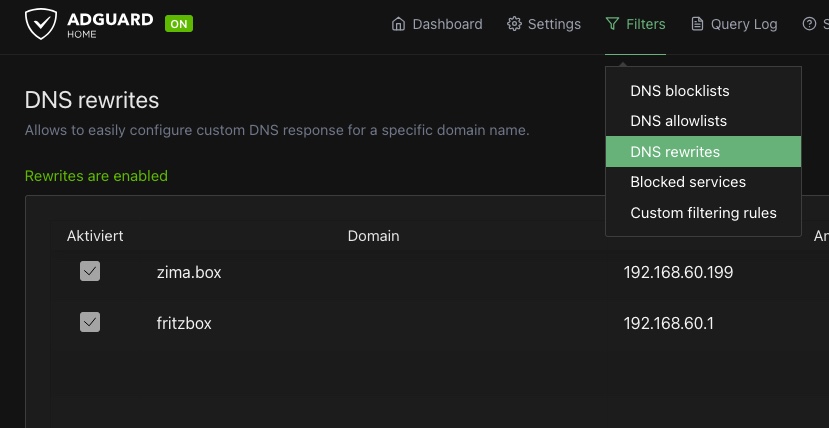Viewport: 829px width, 428px height.
Task: Open the Dashboard page
Action: point(437,24)
